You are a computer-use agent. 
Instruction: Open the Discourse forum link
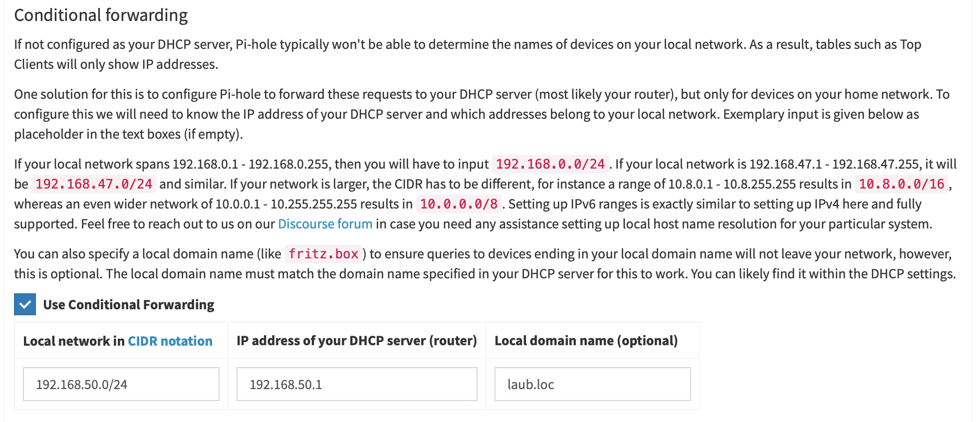click(x=325, y=224)
